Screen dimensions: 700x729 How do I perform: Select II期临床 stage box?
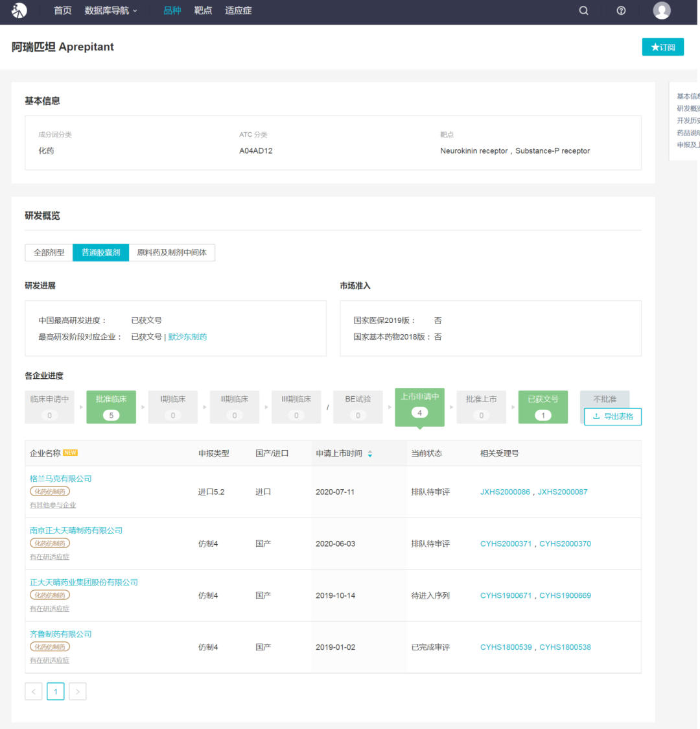(x=235, y=407)
